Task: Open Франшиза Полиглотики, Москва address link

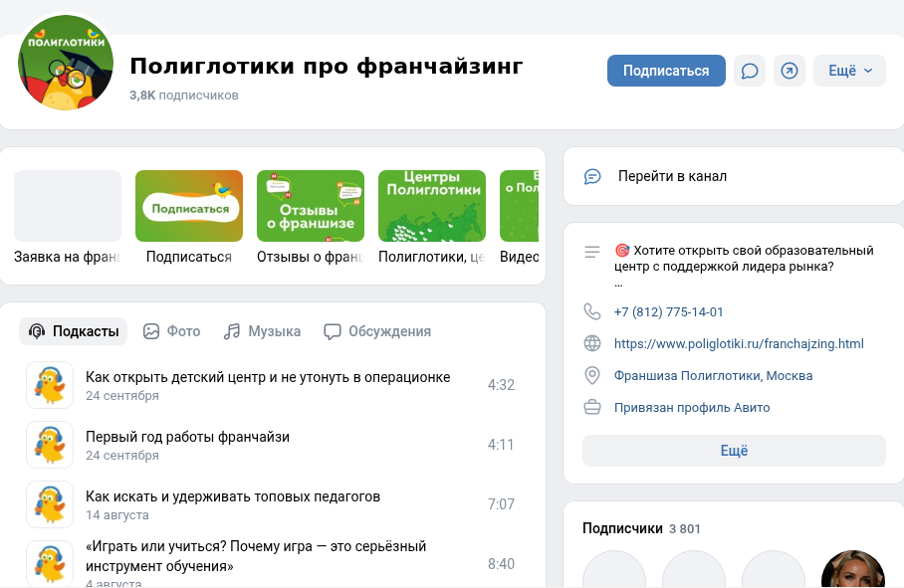Action: coord(713,375)
